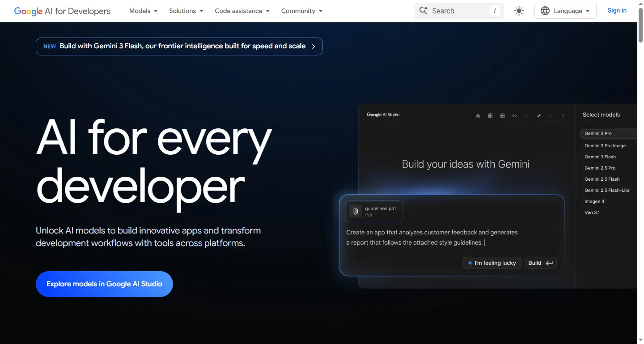Viewport: 644px width, 344px height.
Task: Open the three-dot more menu in AI Studio
Action: coord(563,115)
